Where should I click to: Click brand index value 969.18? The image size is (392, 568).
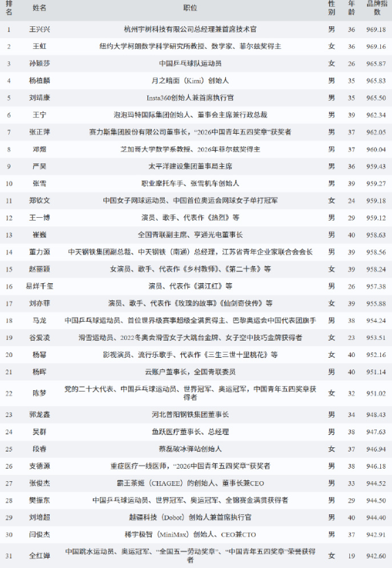pyautogui.click(x=376, y=30)
